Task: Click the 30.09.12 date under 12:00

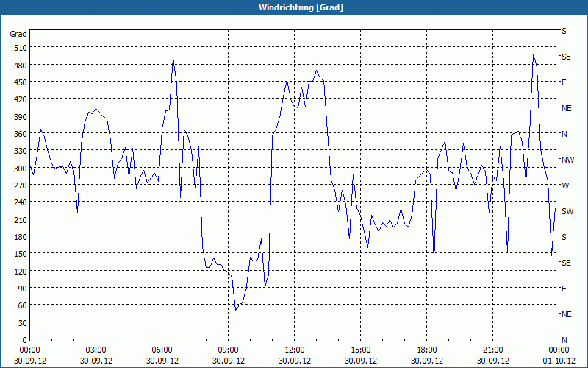Action: click(x=295, y=361)
